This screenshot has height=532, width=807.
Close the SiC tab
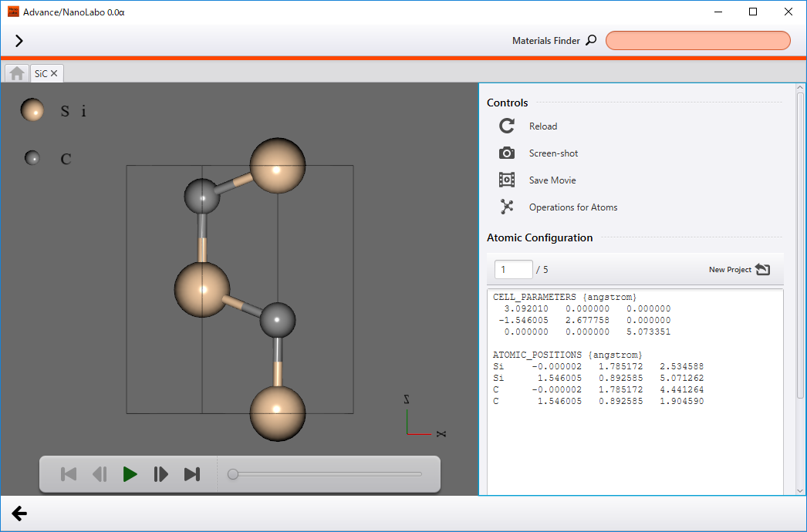[54, 73]
